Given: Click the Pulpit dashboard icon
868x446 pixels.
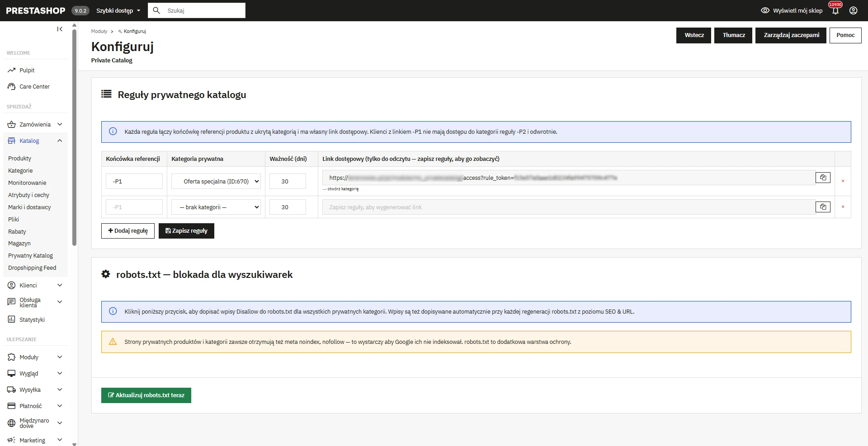Looking at the screenshot, I should [12, 70].
